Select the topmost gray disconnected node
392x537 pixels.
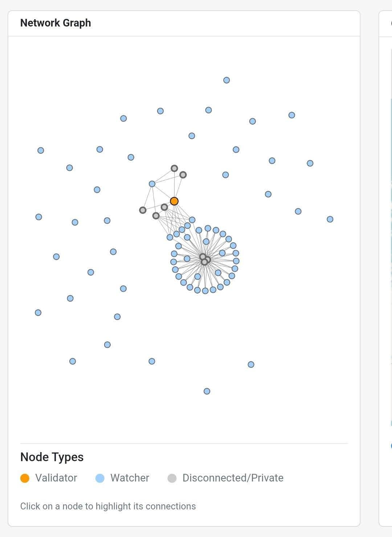[174, 168]
